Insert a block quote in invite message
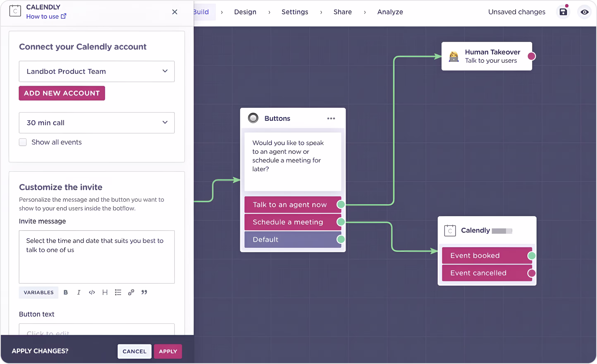Viewport: 597px width, 364px height. pyautogui.click(x=144, y=293)
